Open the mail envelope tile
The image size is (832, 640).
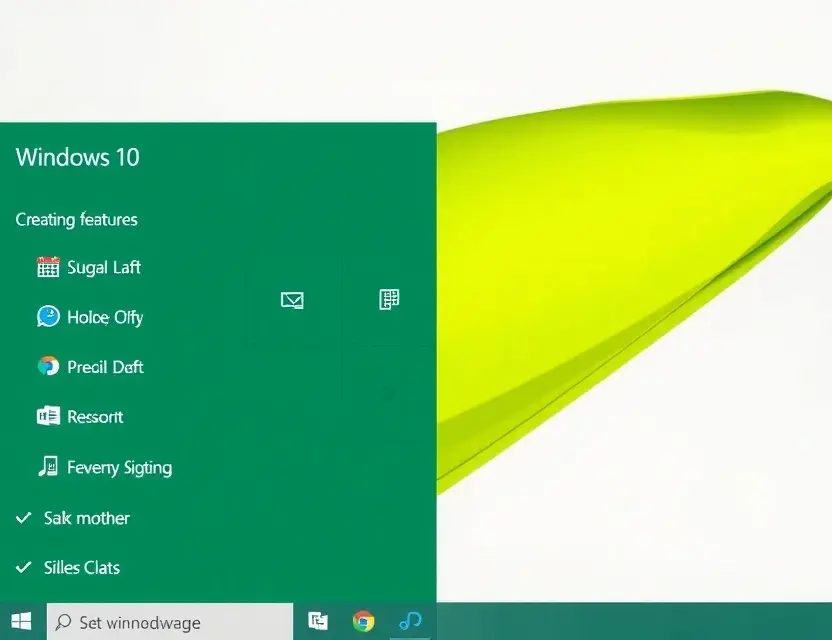click(x=292, y=300)
